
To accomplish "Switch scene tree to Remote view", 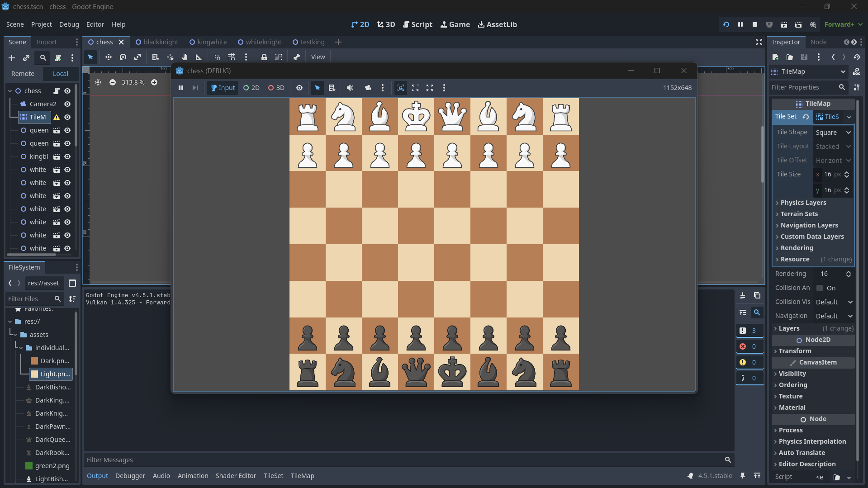I will point(23,74).
